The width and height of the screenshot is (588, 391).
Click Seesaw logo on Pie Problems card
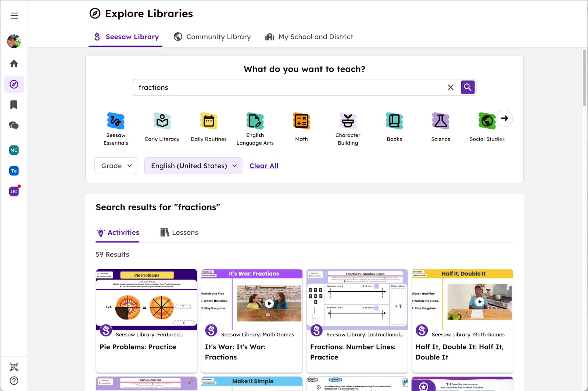tap(106, 330)
